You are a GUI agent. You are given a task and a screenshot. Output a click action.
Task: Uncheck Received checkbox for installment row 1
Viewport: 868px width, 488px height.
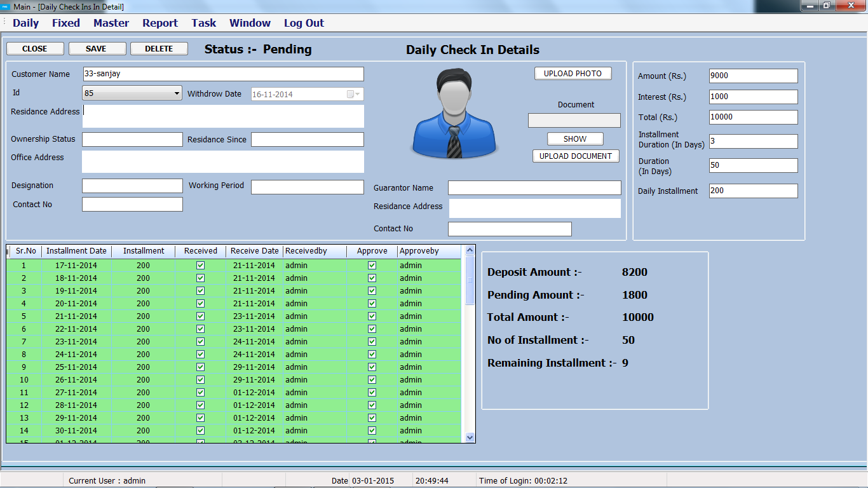coord(201,266)
